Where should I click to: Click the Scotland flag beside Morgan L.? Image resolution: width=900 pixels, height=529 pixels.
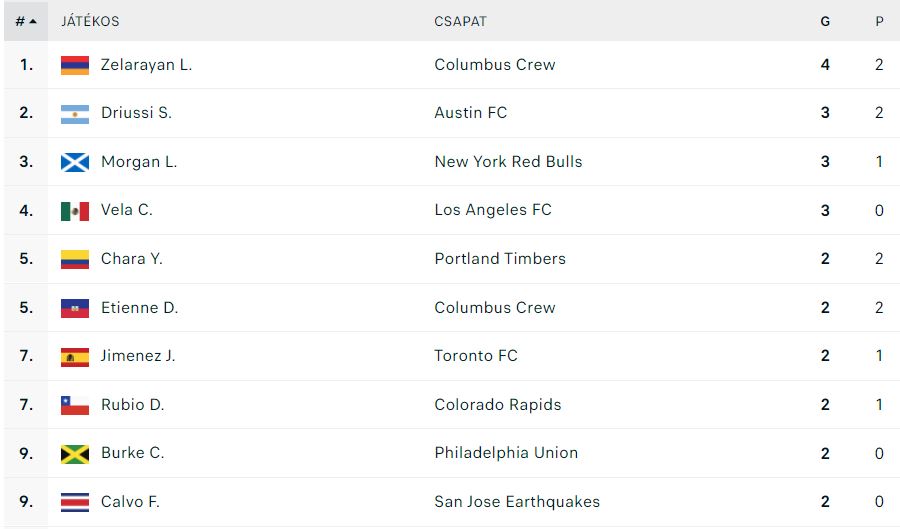75,162
